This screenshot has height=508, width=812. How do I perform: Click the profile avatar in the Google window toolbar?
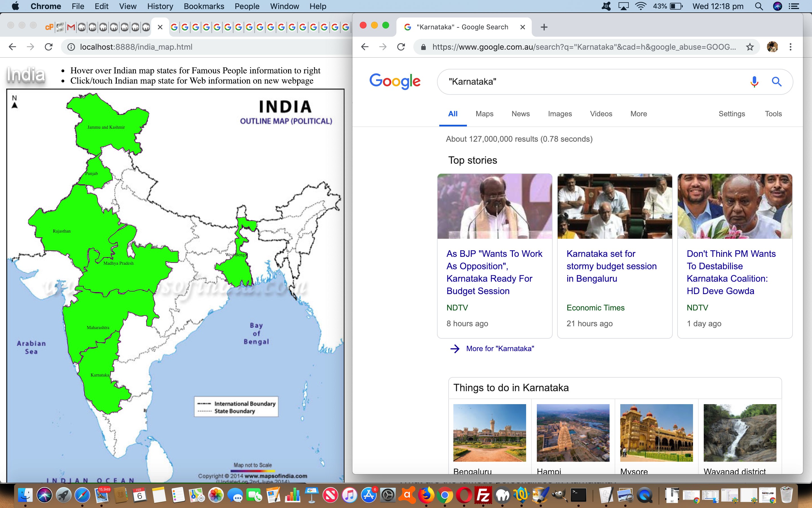tap(772, 47)
